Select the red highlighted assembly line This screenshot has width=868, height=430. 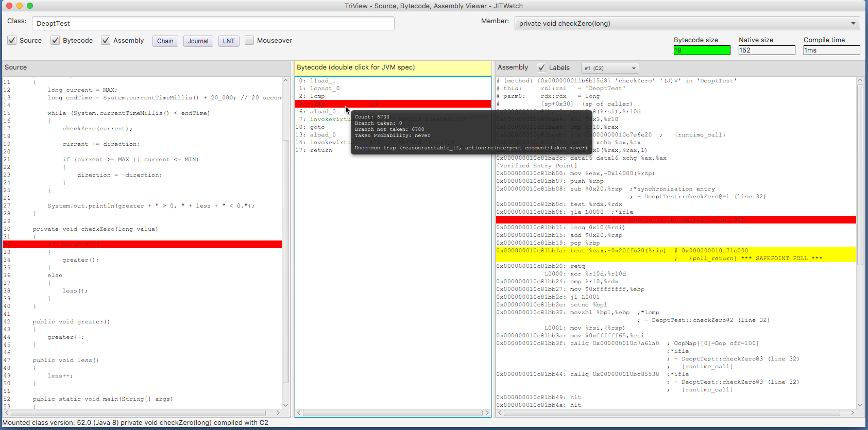click(x=676, y=220)
